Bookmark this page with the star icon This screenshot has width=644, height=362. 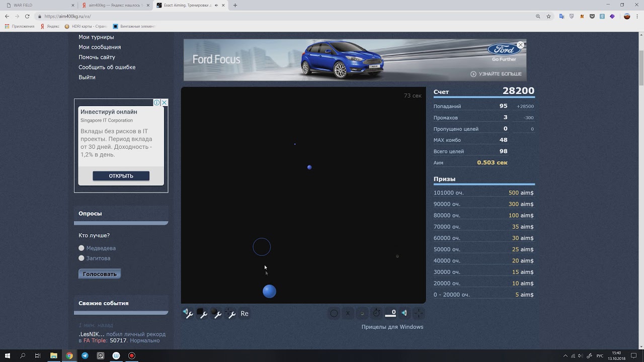[x=548, y=16]
